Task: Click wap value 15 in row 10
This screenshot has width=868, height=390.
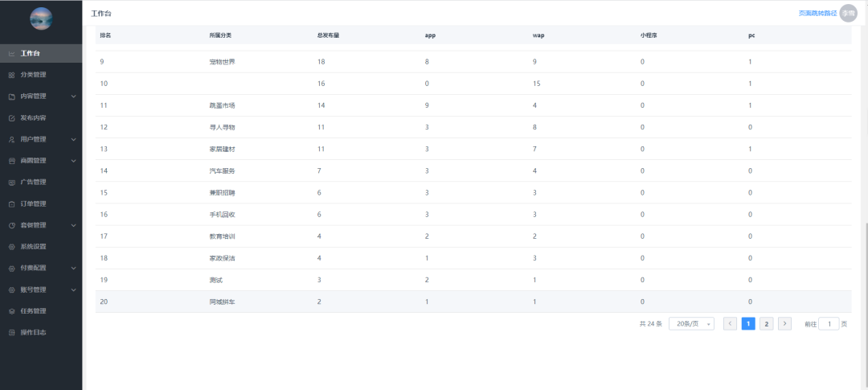Action: tap(536, 84)
